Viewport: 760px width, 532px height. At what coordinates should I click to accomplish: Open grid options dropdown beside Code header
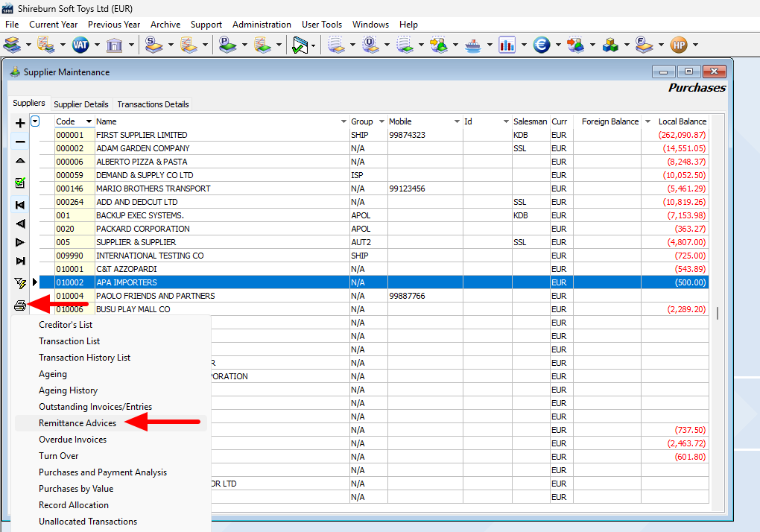[35, 122]
